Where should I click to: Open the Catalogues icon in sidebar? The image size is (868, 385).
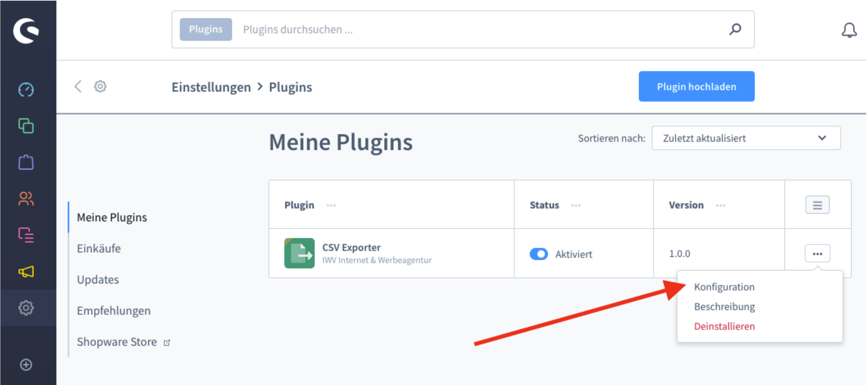26,126
